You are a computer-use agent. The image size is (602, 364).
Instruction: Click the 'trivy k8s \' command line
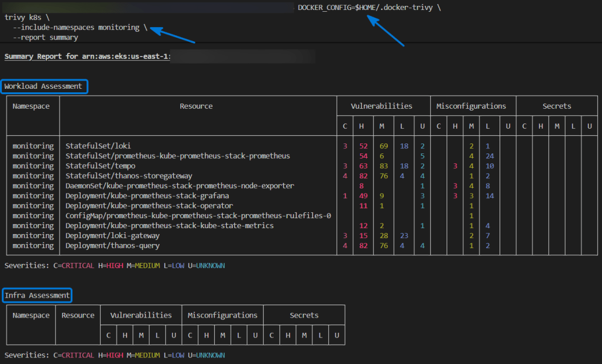point(27,17)
